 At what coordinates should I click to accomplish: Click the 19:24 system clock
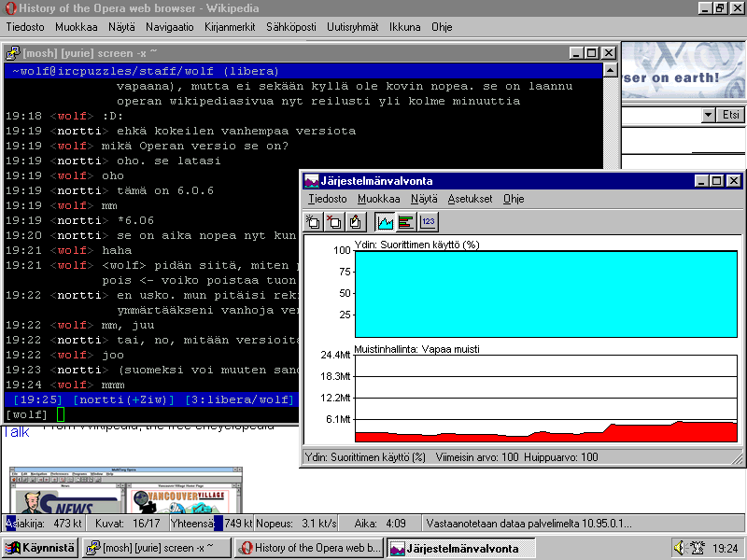tap(726, 549)
